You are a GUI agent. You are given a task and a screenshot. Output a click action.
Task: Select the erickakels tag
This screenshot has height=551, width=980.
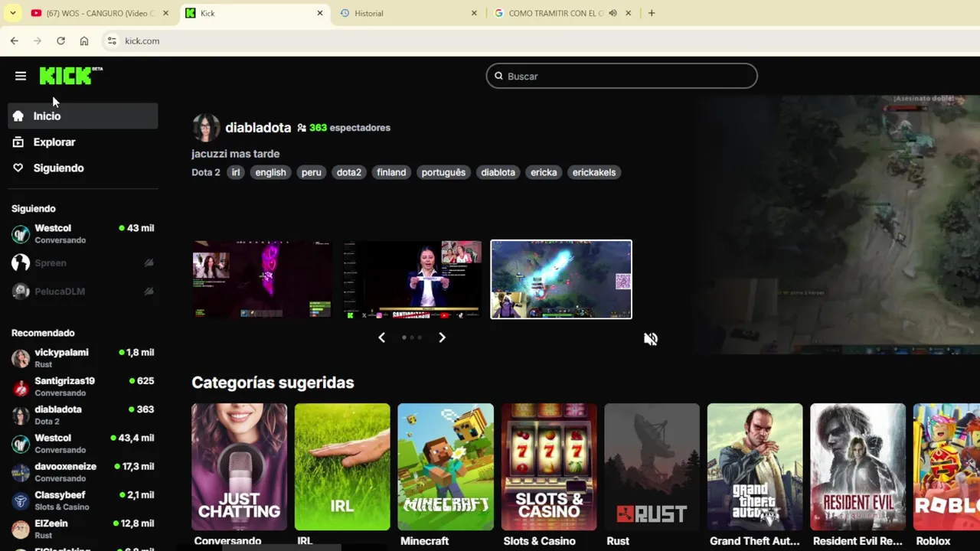pyautogui.click(x=594, y=172)
